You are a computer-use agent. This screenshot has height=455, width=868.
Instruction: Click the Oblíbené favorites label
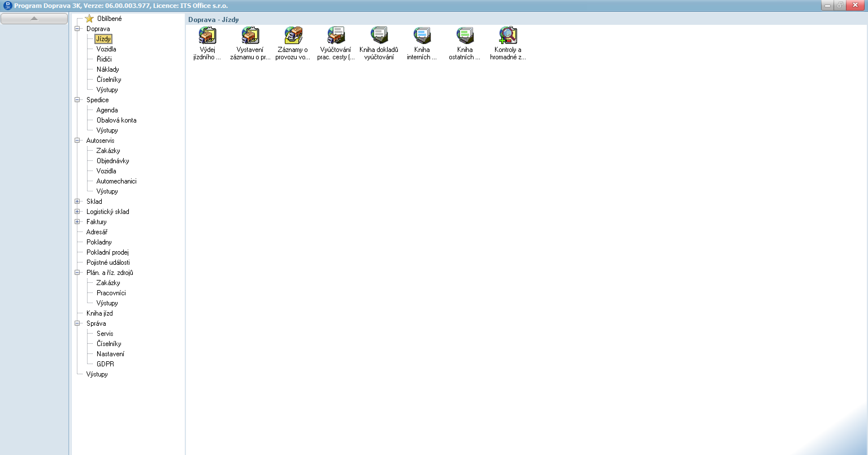pyautogui.click(x=109, y=19)
